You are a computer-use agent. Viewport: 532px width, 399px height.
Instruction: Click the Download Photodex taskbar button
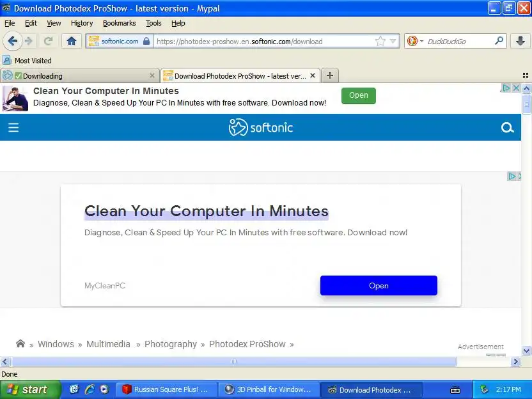click(x=371, y=389)
